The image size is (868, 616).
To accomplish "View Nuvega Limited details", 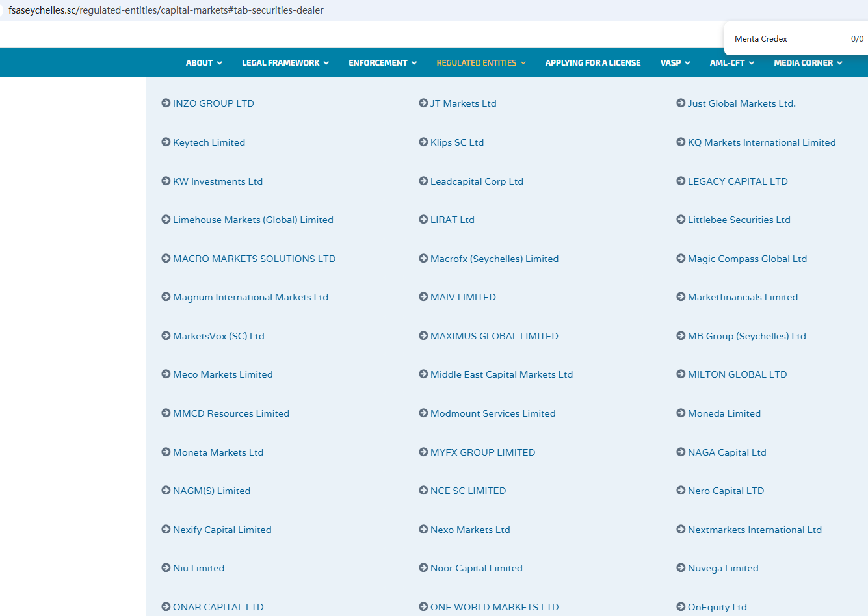I will coord(723,568).
